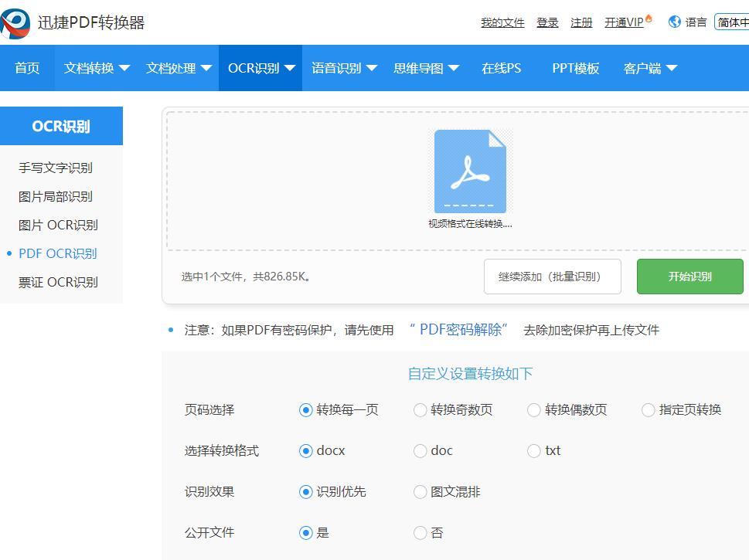Click 选中1个文件，共826.85K status text

point(246,277)
